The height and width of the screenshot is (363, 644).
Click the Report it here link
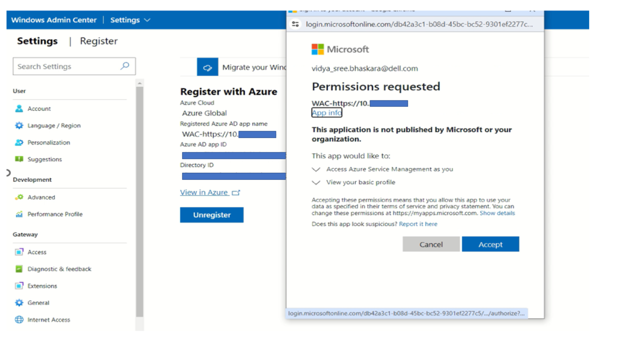418,224
